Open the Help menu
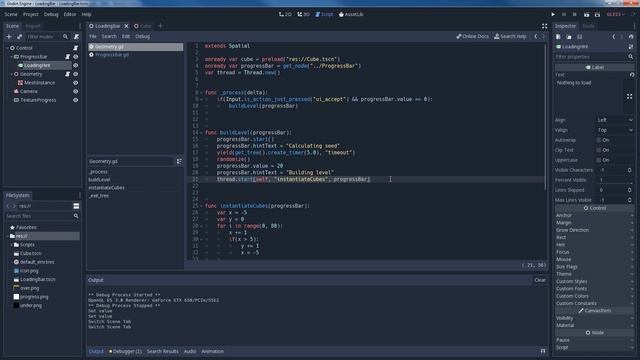Viewport: 640px width, 360px height. (x=87, y=14)
